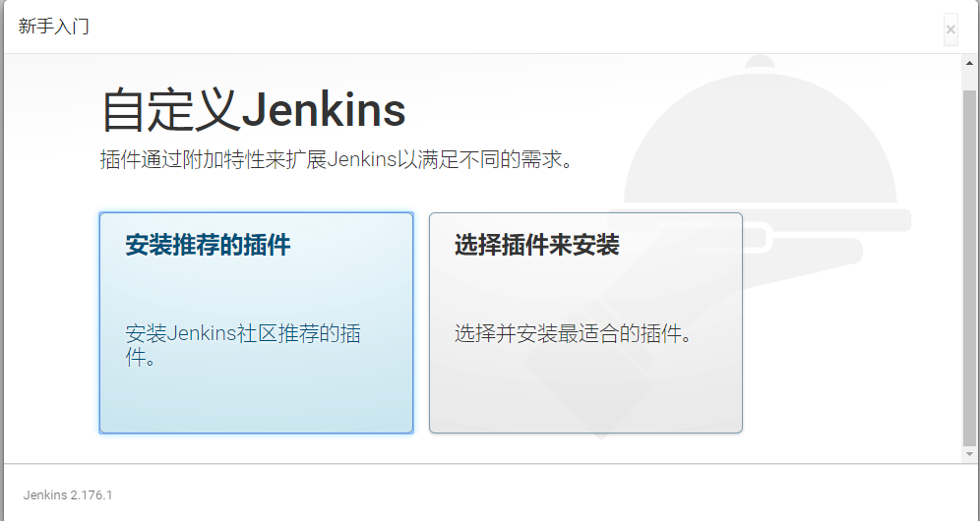
Task: Click the Jenkins 2.176.1 version label
Action: click(68, 495)
